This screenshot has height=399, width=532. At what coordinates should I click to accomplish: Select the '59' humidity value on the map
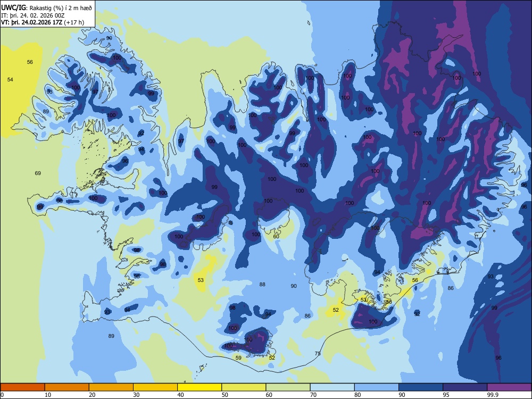click(x=238, y=358)
